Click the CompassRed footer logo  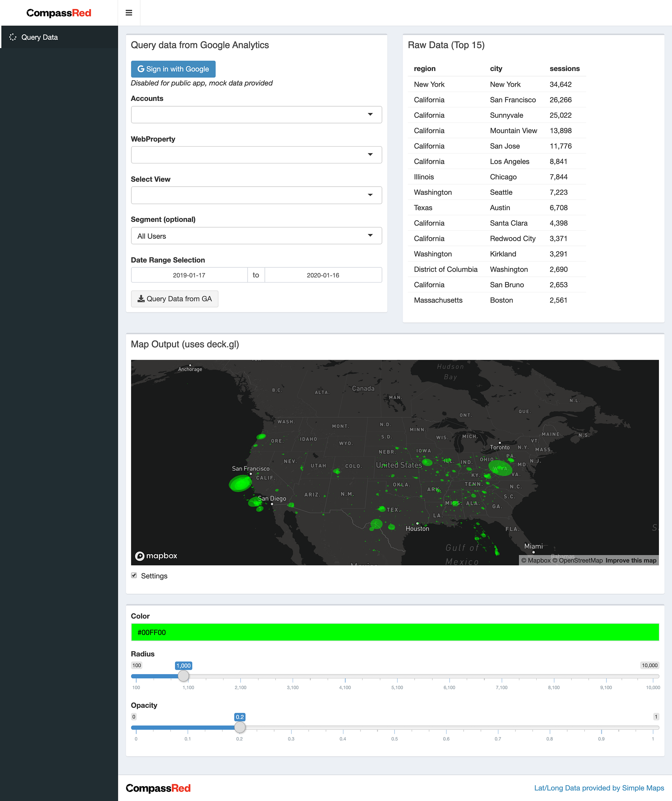pyautogui.click(x=158, y=788)
